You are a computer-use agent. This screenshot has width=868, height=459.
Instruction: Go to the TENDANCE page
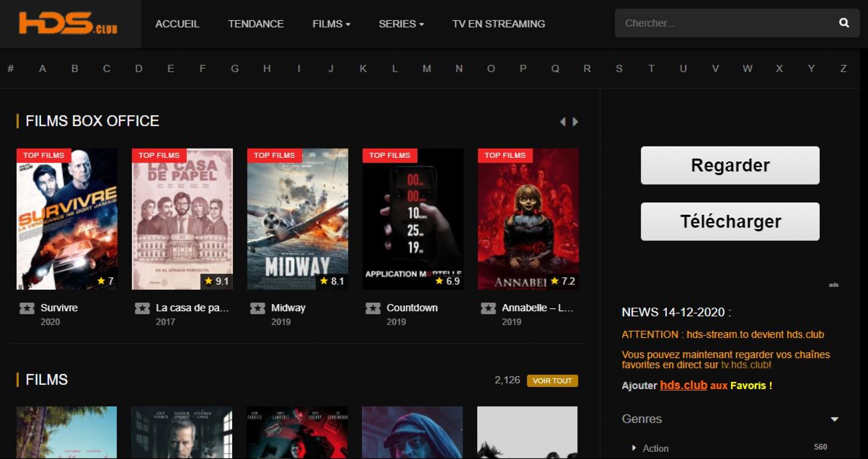tap(256, 24)
